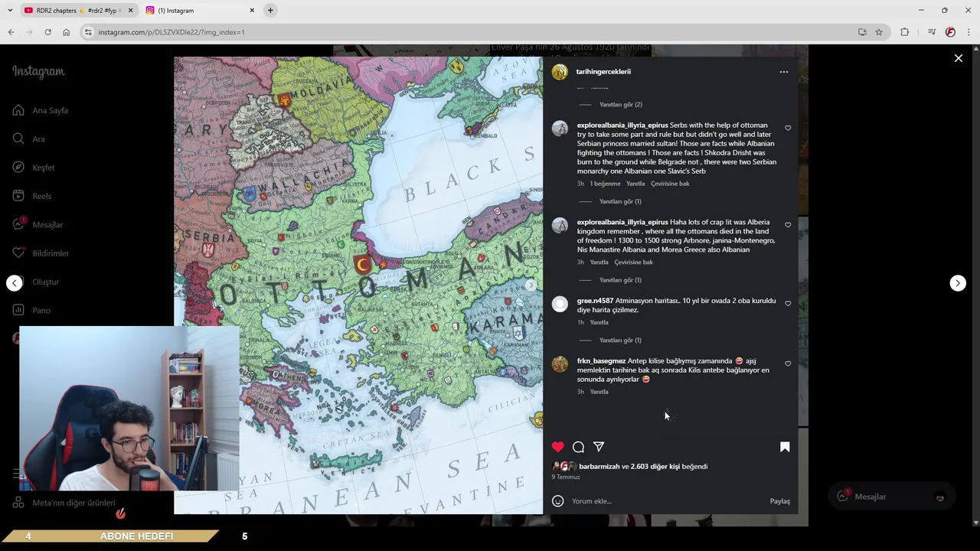See translation of Haha lots comment
980x551 pixels.
coord(633,262)
